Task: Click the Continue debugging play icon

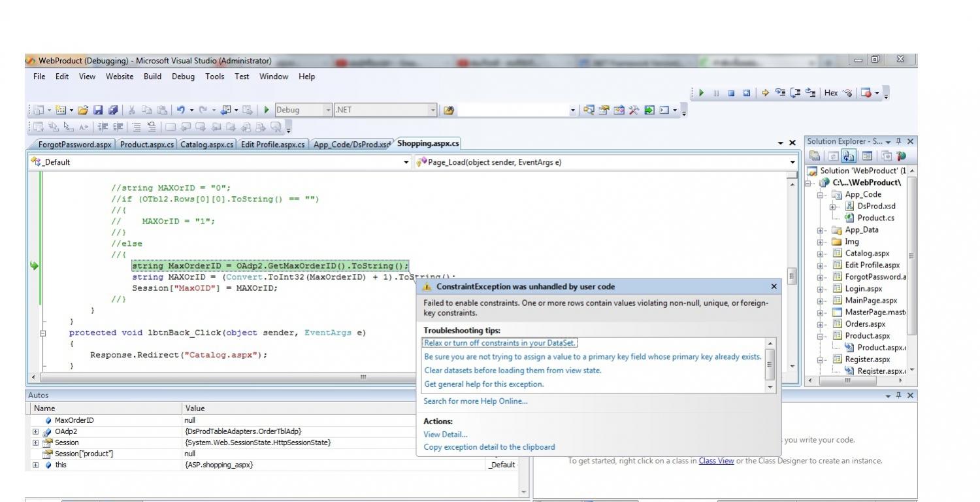Action: (701, 93)
